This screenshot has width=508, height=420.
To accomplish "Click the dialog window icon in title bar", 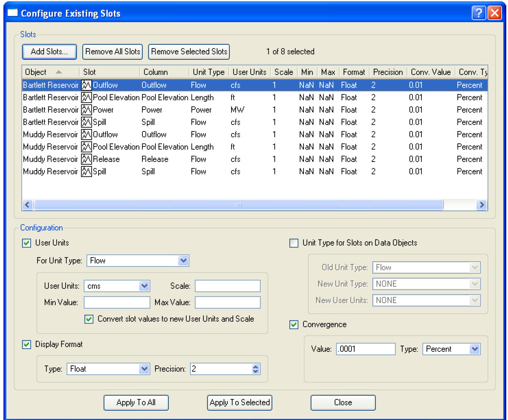I will pos(13,13).
